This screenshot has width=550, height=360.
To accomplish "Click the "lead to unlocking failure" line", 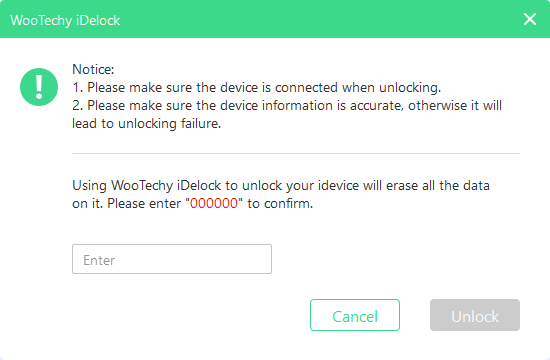I will point(147,124).
